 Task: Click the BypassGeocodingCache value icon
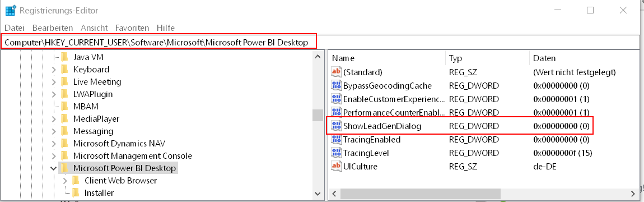[x=337, y=86]
